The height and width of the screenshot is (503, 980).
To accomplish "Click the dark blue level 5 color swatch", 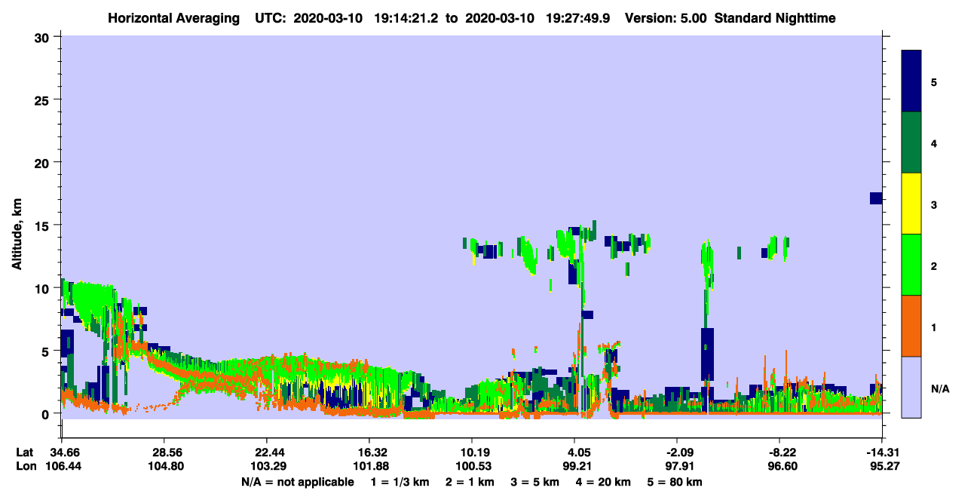I will (911, 81).
